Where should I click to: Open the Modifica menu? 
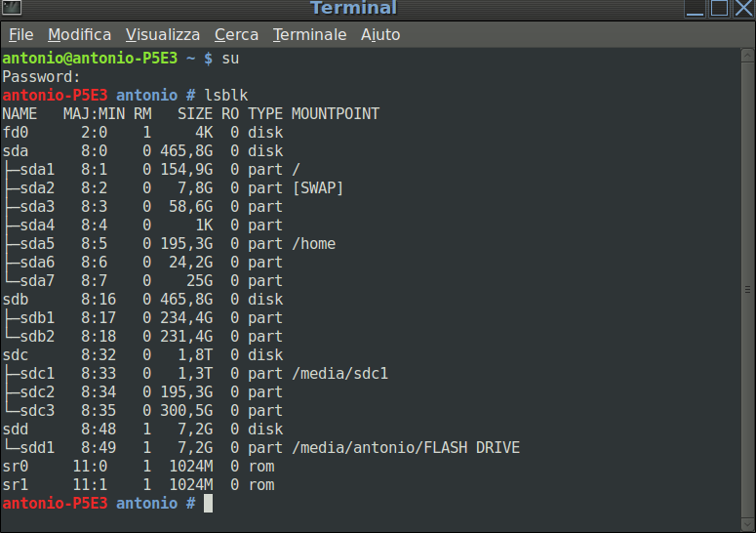(79, 34)
